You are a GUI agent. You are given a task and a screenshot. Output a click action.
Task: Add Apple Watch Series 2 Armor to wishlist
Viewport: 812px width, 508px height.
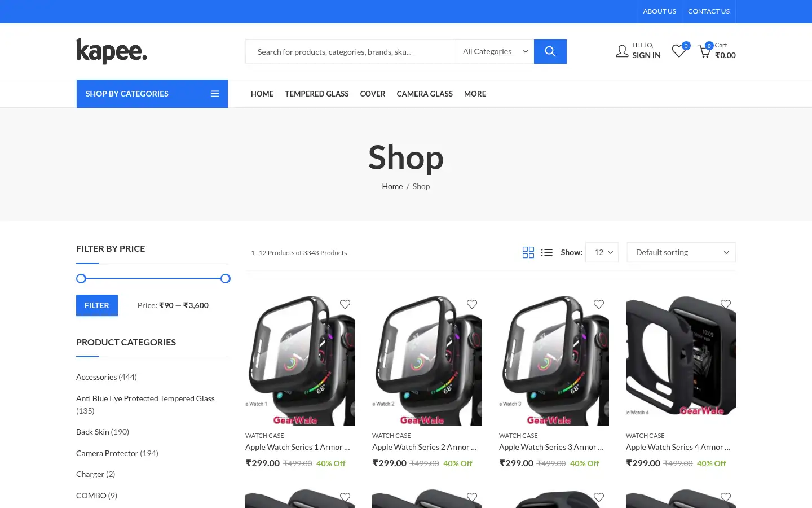(472, 304)
